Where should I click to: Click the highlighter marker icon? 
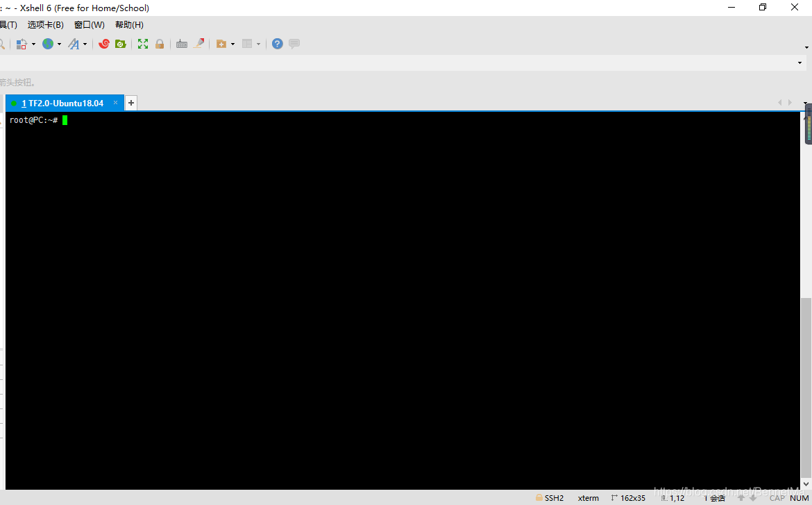[199, 44]
